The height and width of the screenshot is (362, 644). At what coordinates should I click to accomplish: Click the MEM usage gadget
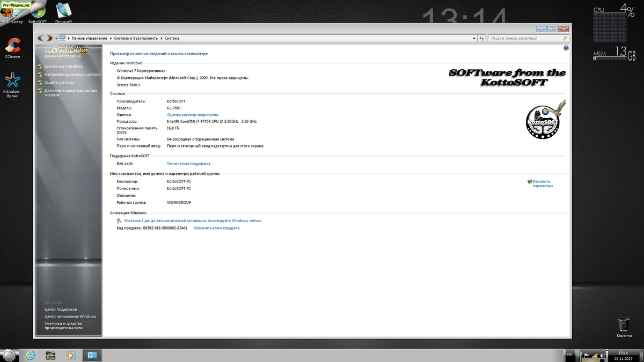click(614, 54)
